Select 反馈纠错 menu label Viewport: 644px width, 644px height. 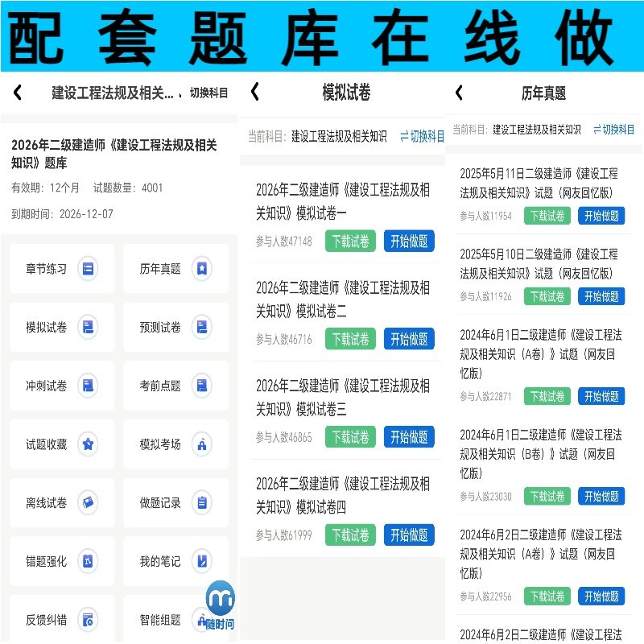(46, 620)
